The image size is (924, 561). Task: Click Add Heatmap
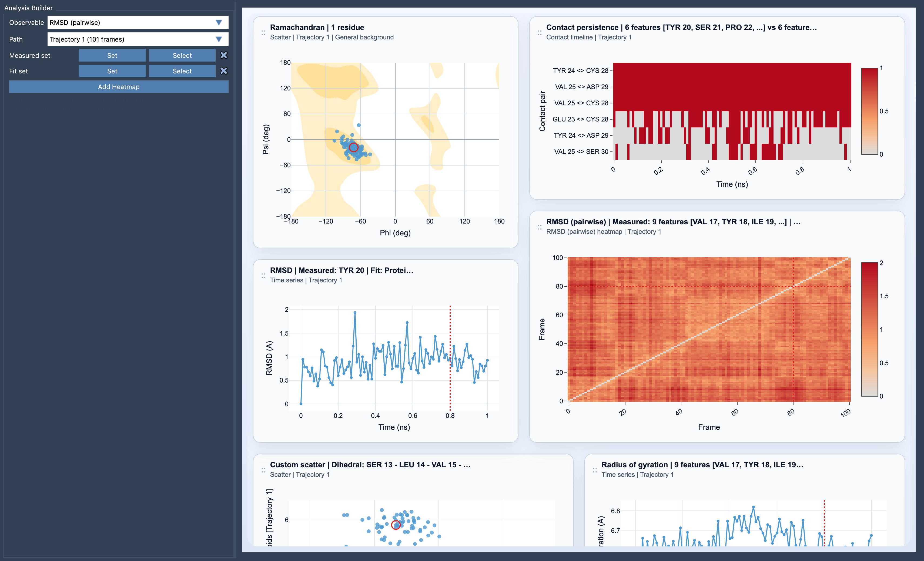(119, 87)
